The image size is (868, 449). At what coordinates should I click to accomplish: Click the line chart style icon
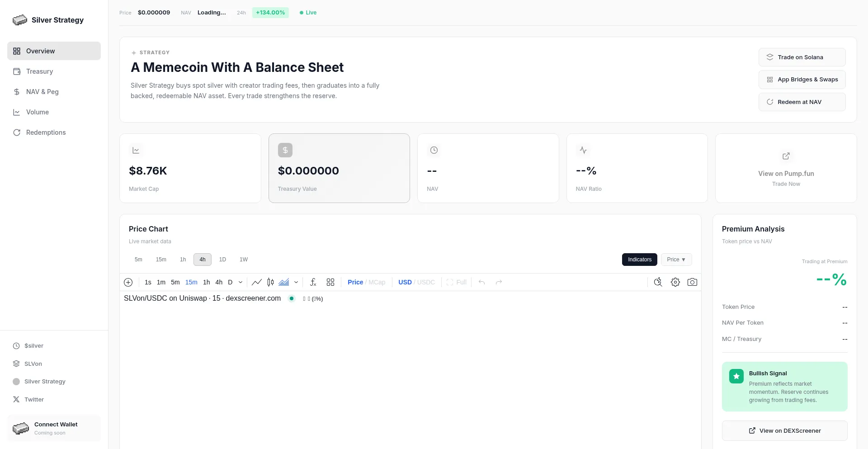click(x=257, y=282)
